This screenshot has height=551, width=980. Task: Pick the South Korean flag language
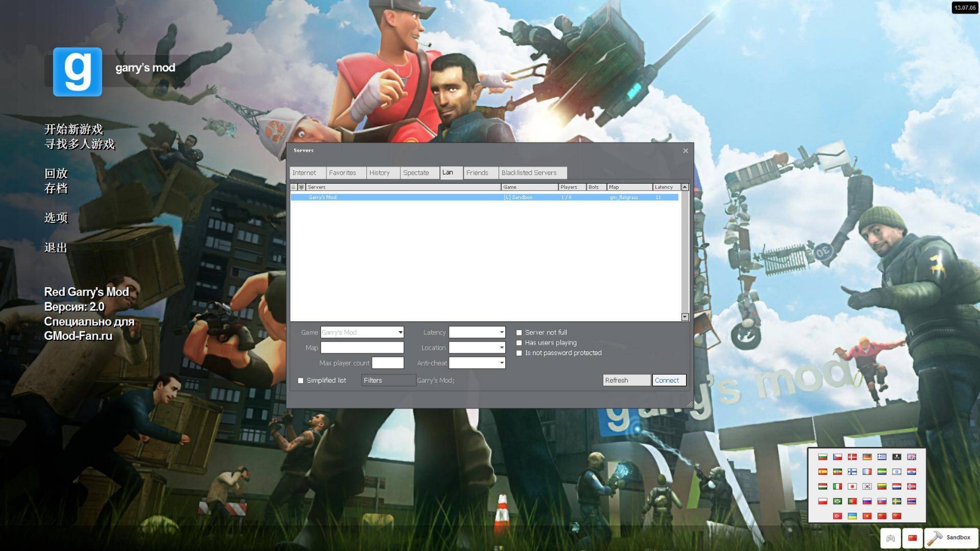(x=867, y=486)
